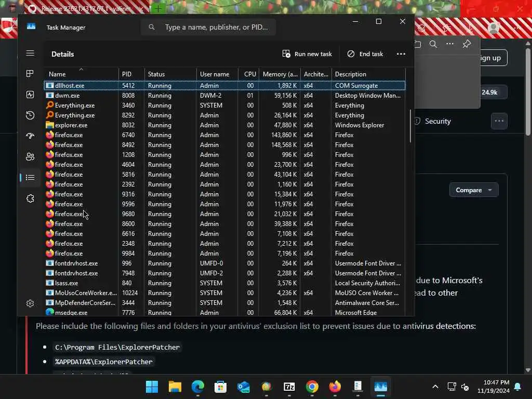Sort by Name column header

(81, 74)
